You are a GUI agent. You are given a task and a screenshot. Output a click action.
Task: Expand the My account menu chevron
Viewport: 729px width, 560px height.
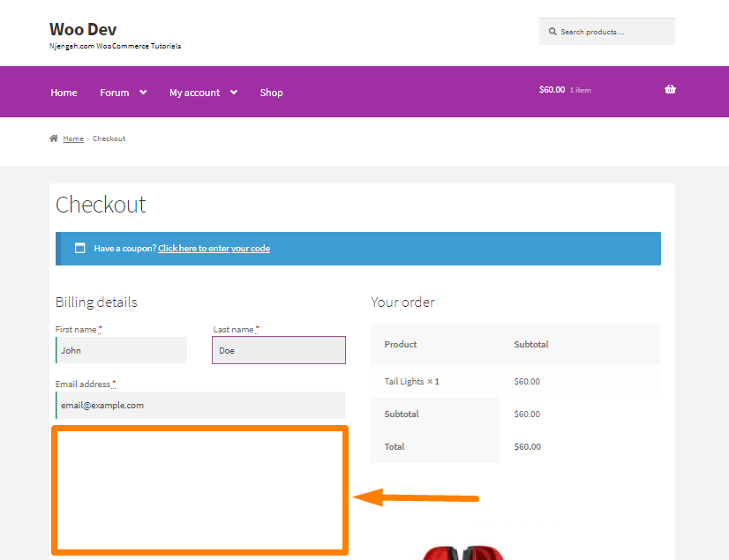(234, 93)
